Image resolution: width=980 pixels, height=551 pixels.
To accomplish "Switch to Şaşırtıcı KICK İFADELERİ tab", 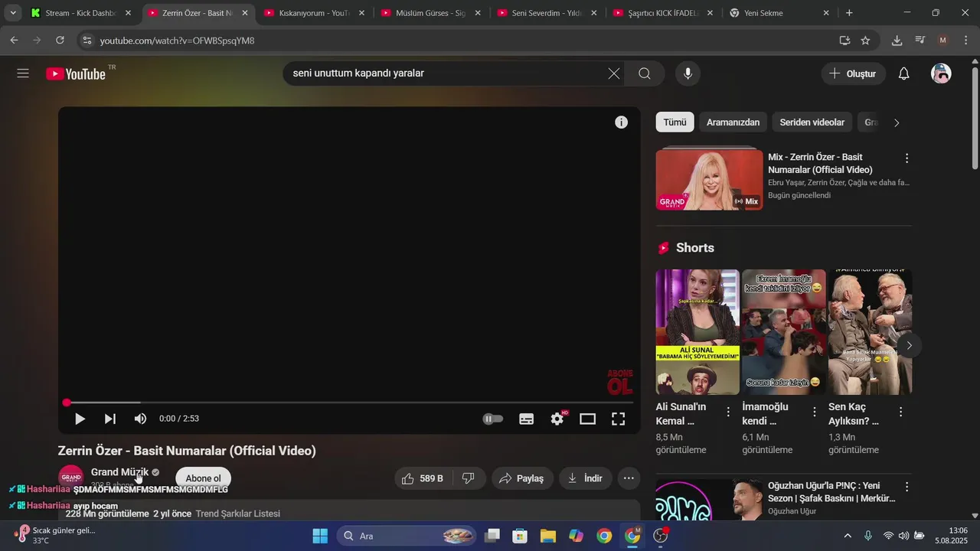I will [665, 13].
